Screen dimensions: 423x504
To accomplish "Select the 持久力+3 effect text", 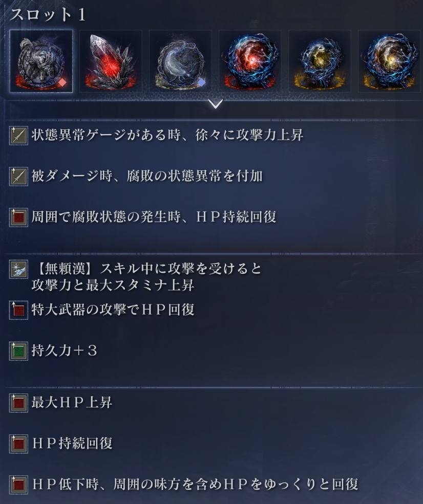I will tap(65, 350).
